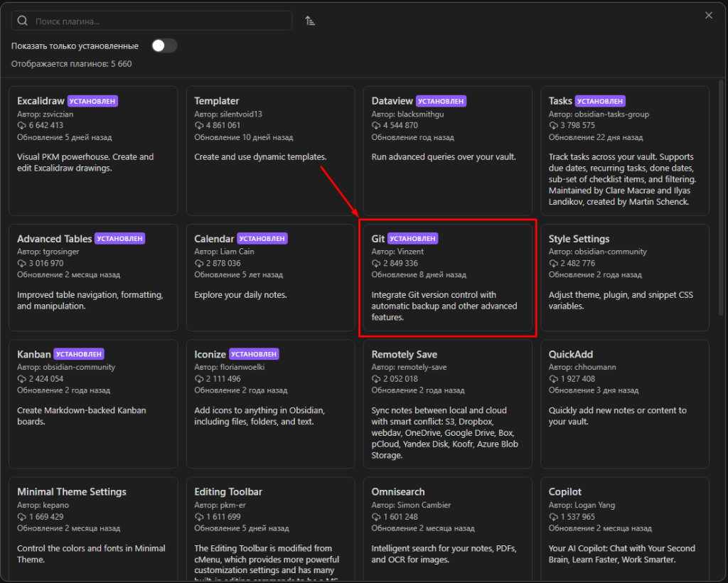The height and width of the screenshot is (583, 728).
Task: Click the Minimal Theme Settings download icon
Action: 21,517
